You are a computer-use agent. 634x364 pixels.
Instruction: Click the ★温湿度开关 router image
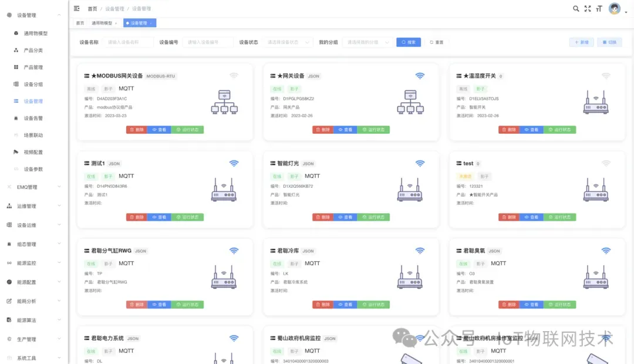pos(596,102)
